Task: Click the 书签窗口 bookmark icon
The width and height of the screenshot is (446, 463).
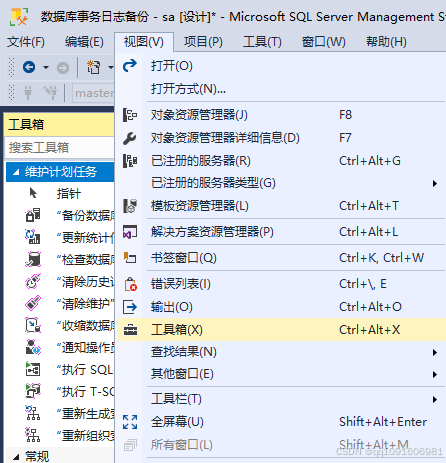Action: click(130, 258)
